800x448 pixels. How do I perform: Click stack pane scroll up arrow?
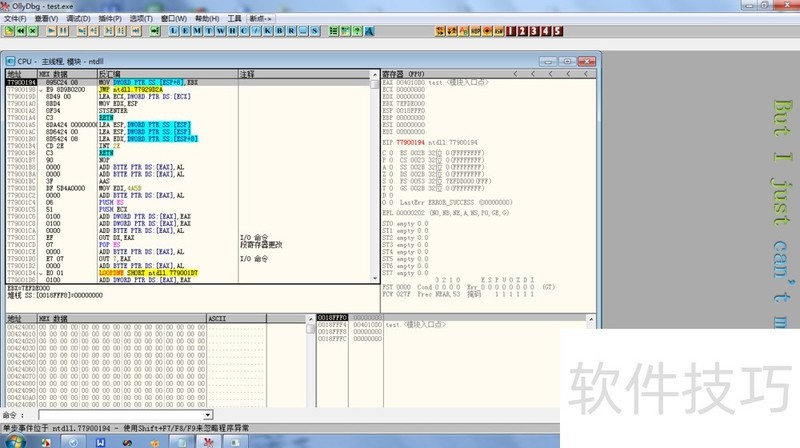(x=591, y=319)
